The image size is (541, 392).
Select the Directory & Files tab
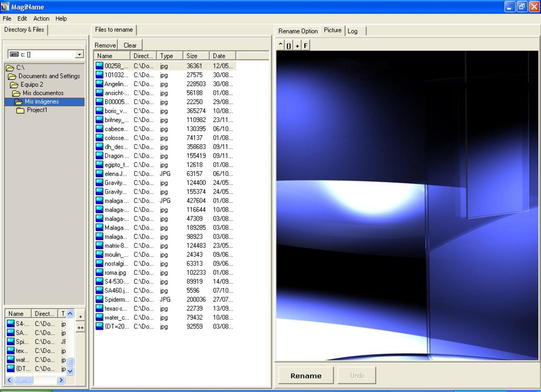click(x=24, y=30)
